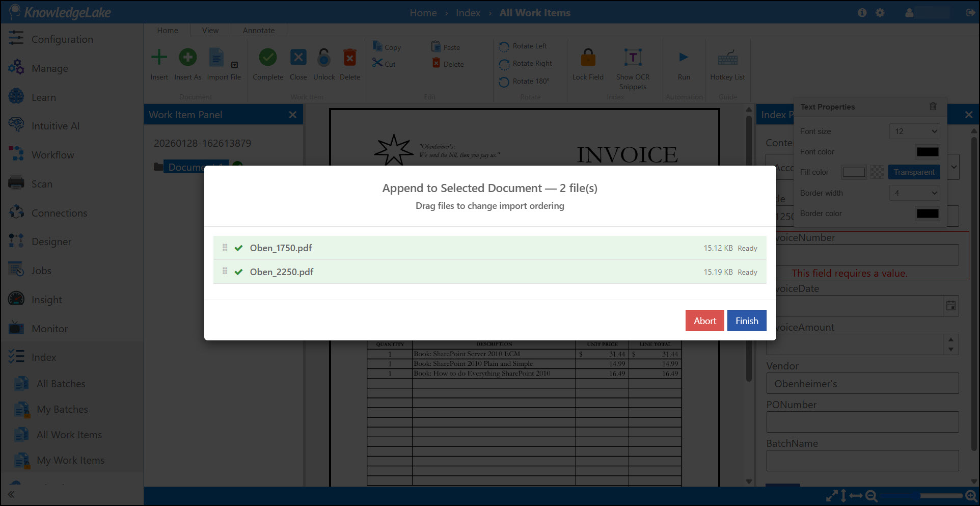
Task: Collapse the sidebar with double chevron
Action: point(11,494)
